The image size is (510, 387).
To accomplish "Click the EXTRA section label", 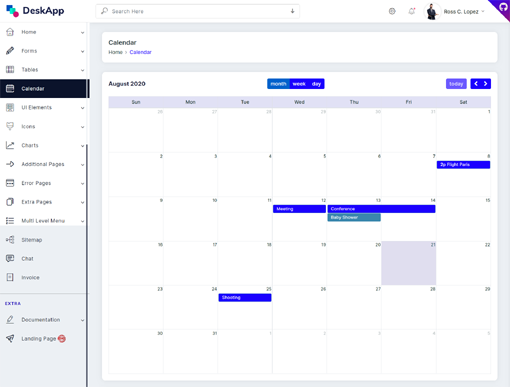I will [13, 304].
